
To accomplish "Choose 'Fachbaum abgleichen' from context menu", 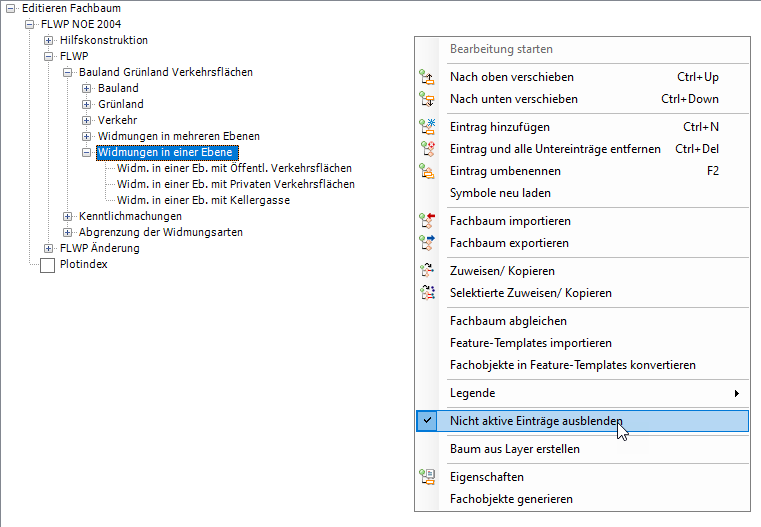I will tap(508, 321).
